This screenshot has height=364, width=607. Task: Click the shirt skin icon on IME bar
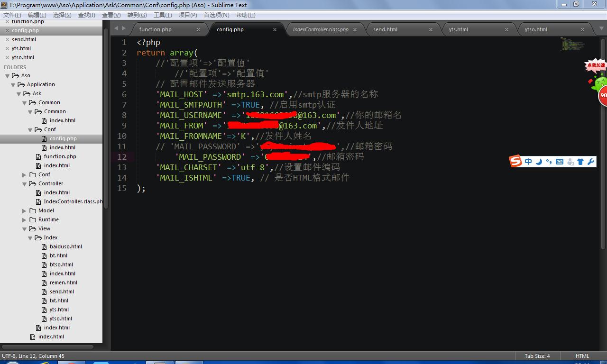tap(580, 162)
